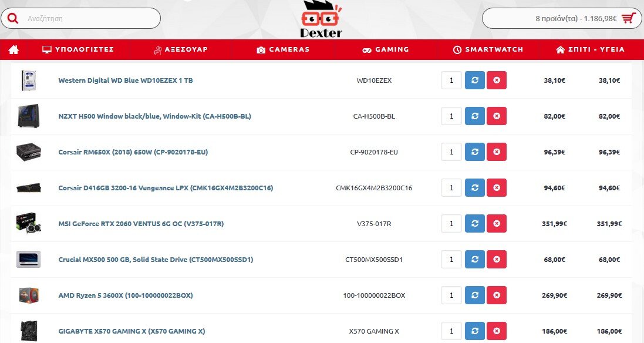Remove Crucial MX500 from cart
The image size is (644, 343).
pos(497,259)
